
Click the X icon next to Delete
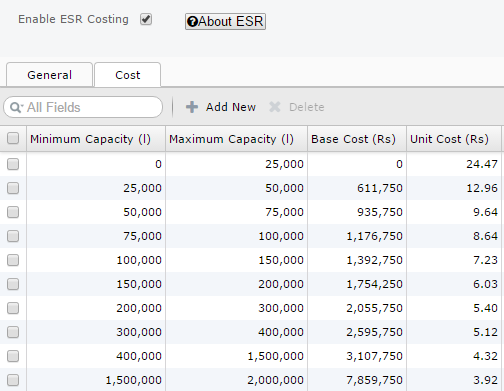point(275,107)
